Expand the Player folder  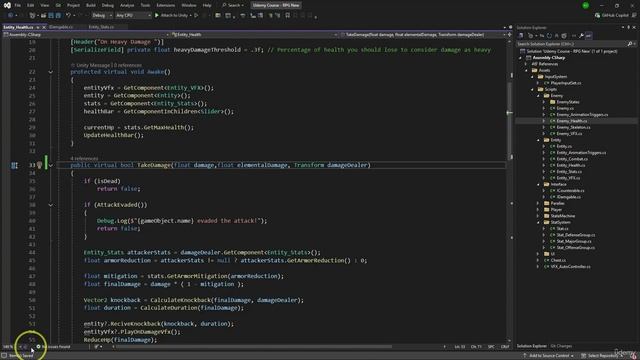pos(538,210)
